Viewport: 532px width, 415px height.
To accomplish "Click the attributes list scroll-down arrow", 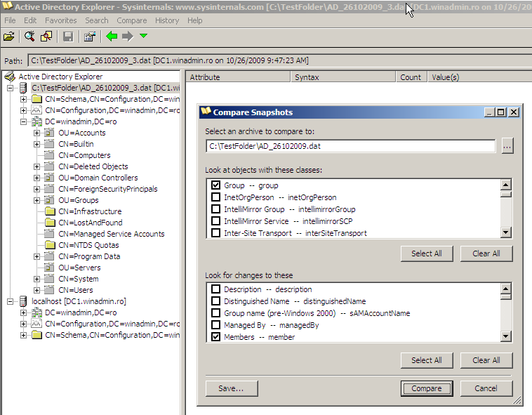I will 505,336.
